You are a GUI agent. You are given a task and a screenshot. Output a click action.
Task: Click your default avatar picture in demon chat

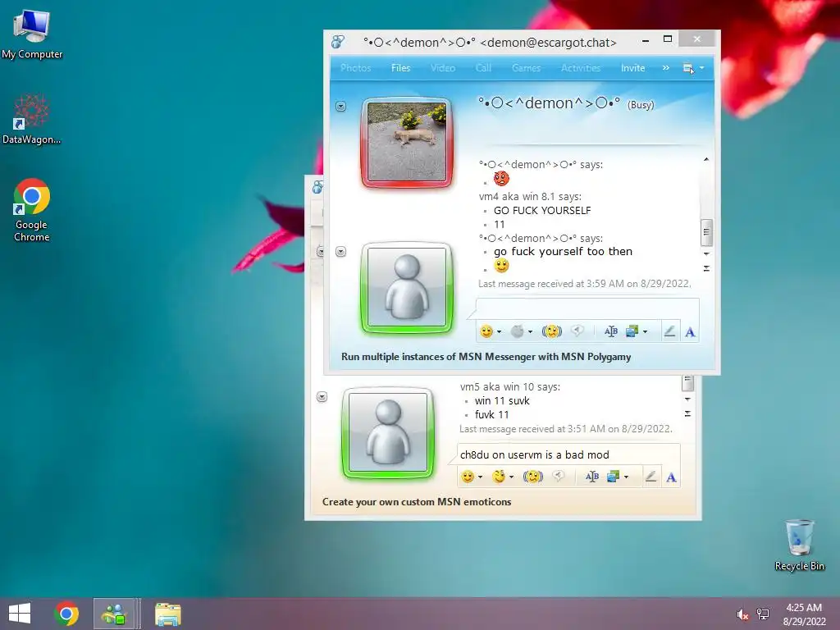point(407,288)
